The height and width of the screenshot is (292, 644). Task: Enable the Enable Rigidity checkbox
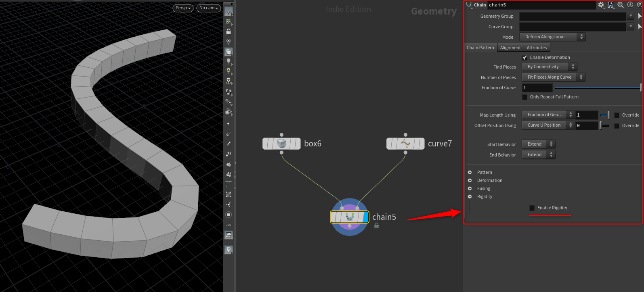(532, 208)
